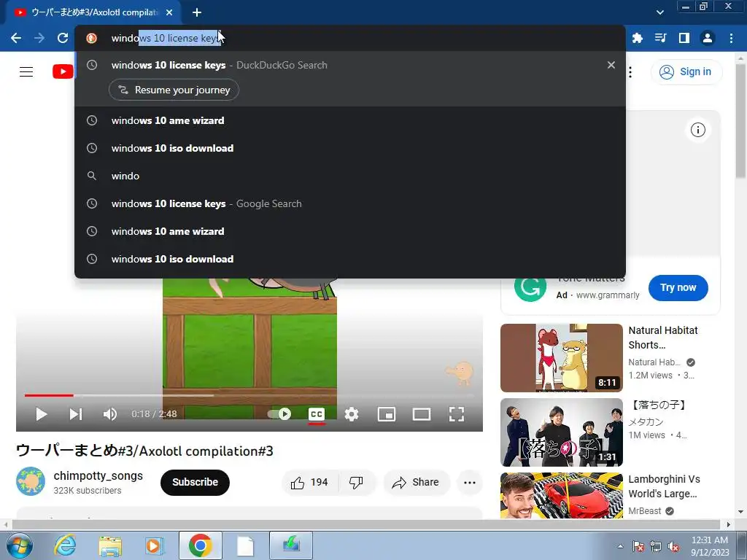
Task: Select the 'windows 10 license keys - Google Search' suggestion
Action: pos(349,203)
